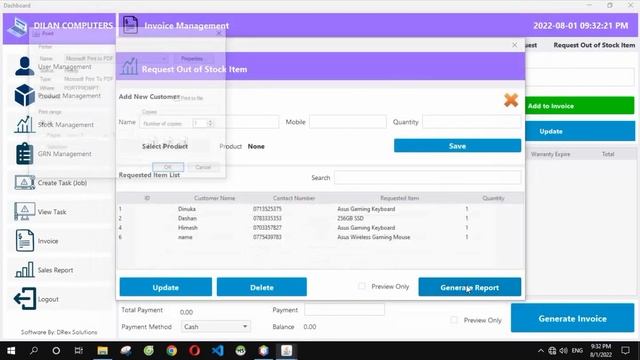The width and height of the screenshot is (640, 360).
Task: Click the Total column header
Action: coord(608,154)
